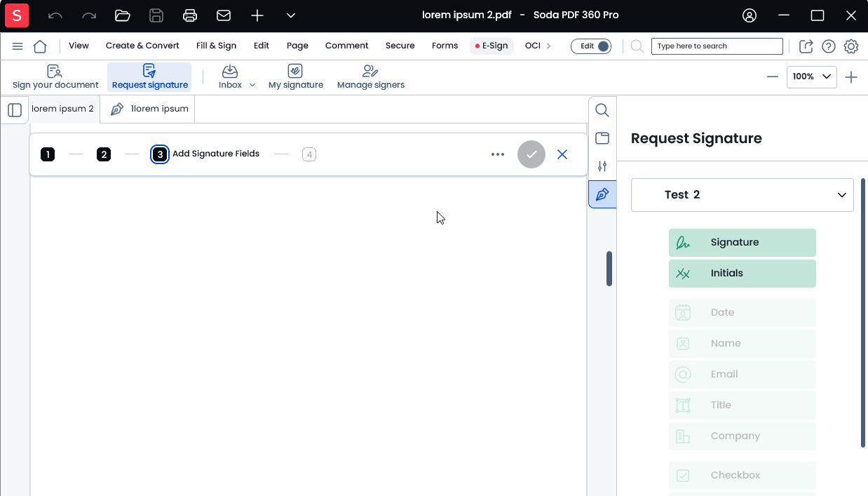868x496 pixels.
Task: Save the document with the disk icon
Action: (156, 15)
